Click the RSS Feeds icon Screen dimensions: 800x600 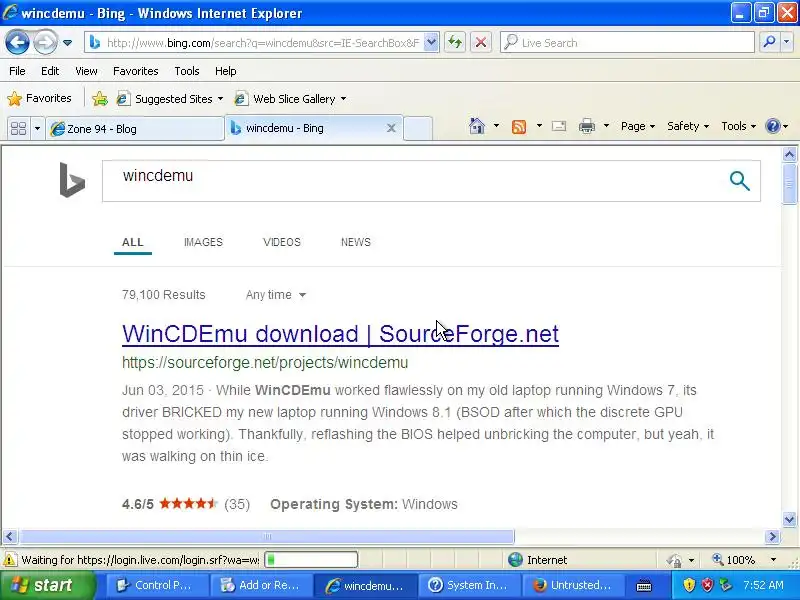pyautogui.click(x=519, y=126)
